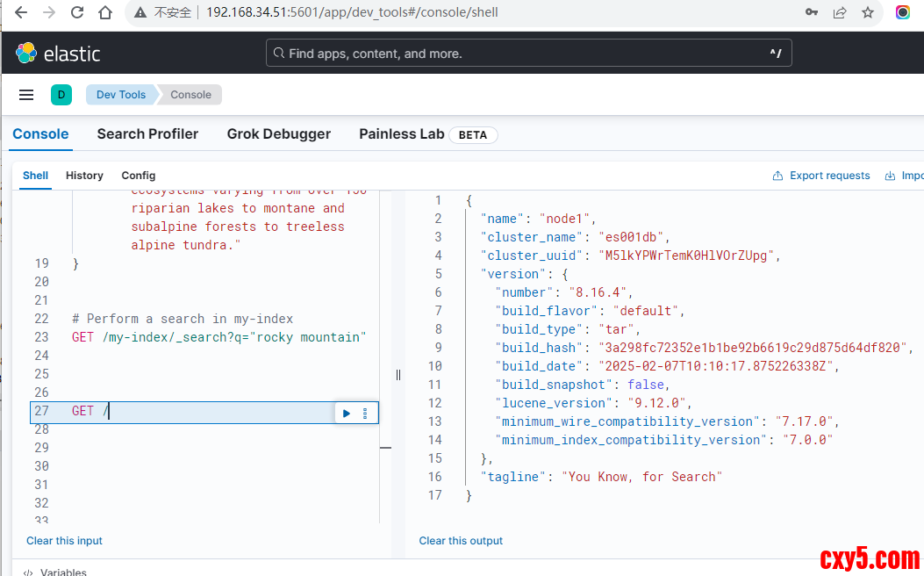924x576 pixels.
Task: Click Export requests button
Action: [821, 176]
